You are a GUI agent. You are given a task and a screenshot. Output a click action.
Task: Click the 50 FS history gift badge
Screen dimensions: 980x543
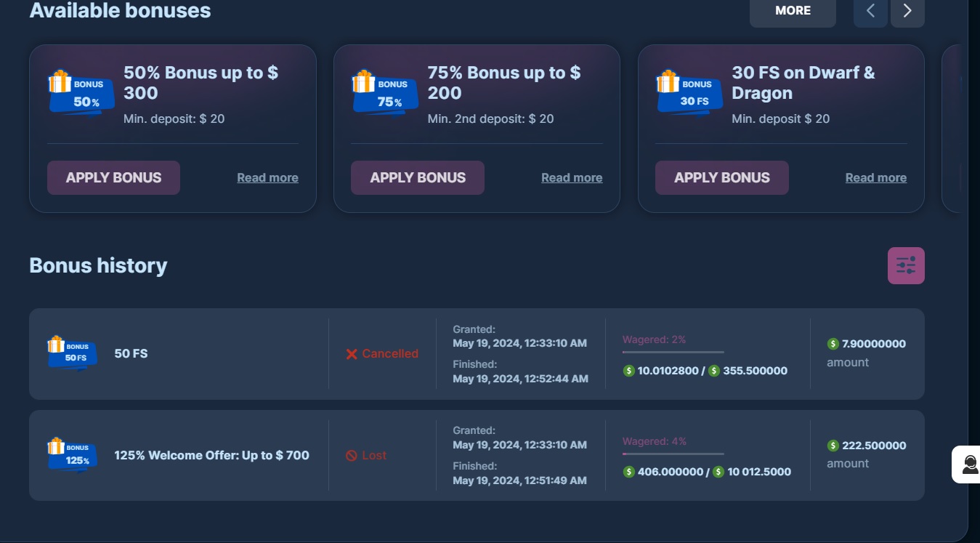click(72, 353)
